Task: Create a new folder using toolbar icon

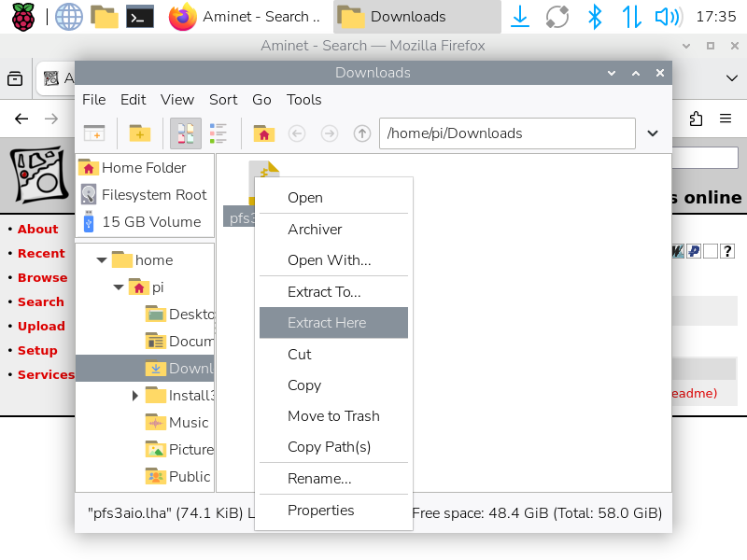Action: [139, 133]
